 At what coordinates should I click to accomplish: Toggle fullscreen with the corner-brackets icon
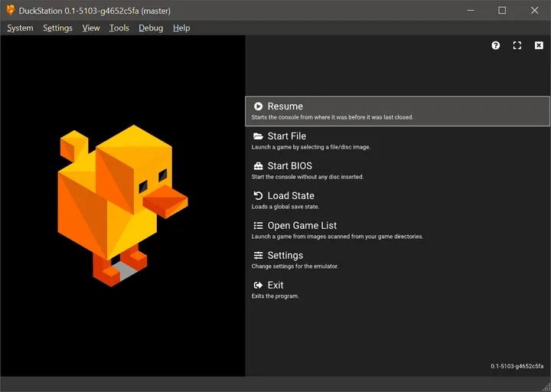point(517,45)
